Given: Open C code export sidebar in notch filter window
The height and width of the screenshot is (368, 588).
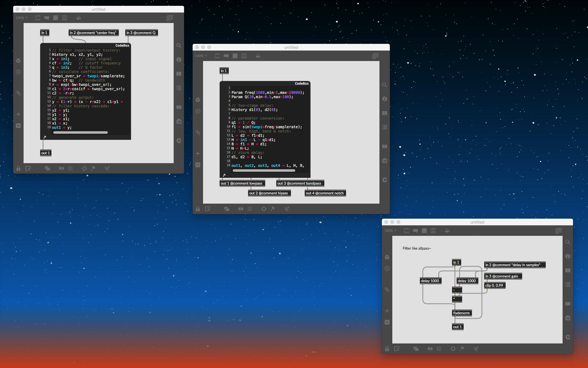Looking at the screenshot, I should pos(385,180).
